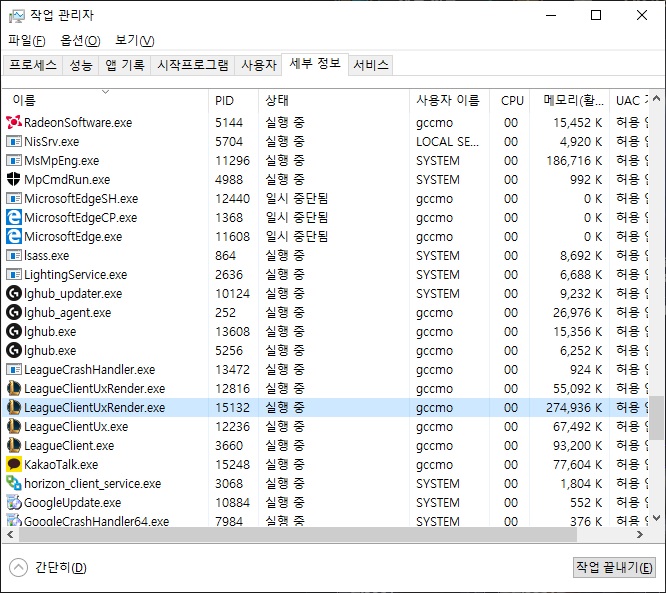
Task: Switch to the 앱 기록 tab
Action: pyautogui.click(x=125, y=65)
